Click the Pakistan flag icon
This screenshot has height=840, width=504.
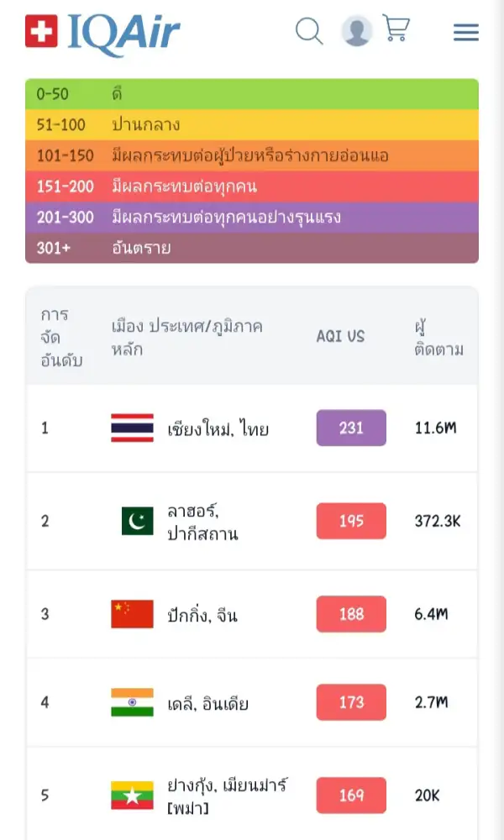(x=137, y=521)
